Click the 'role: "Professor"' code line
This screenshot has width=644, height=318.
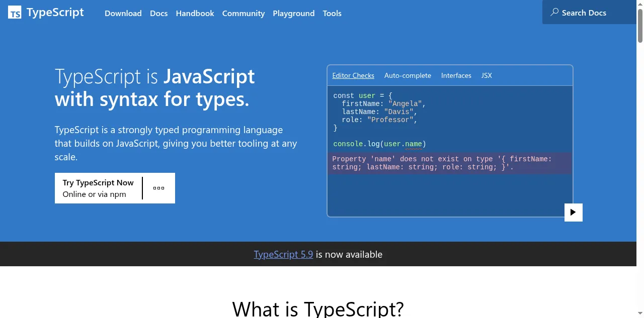pyautogui.click(x=380, y=120)
